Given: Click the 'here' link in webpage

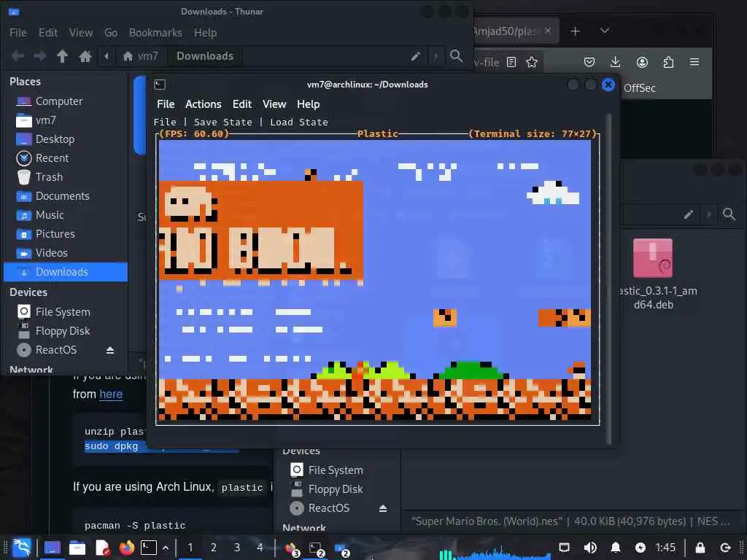Looking at the screenshot, I should click(x=111, y=394).
